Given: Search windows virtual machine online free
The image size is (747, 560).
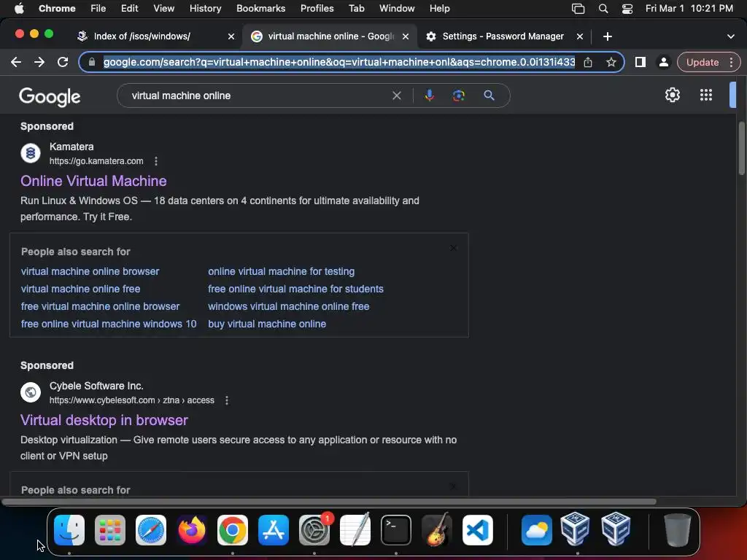Looking at the screenshot, I should [289, 306].
